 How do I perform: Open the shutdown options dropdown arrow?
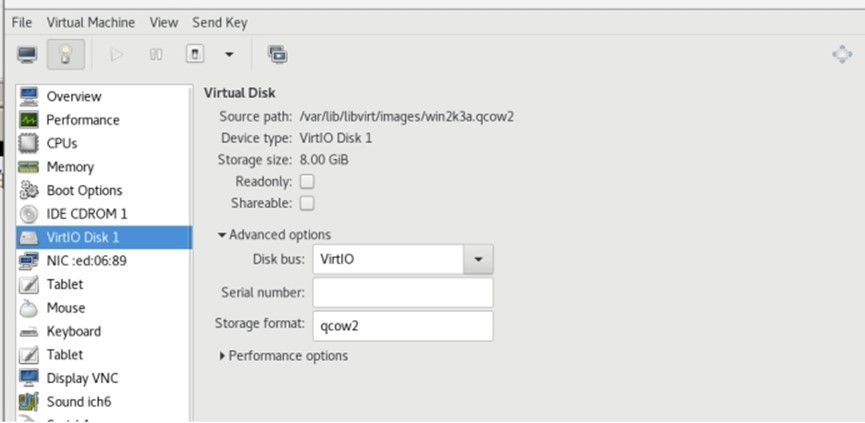(229, 54)
